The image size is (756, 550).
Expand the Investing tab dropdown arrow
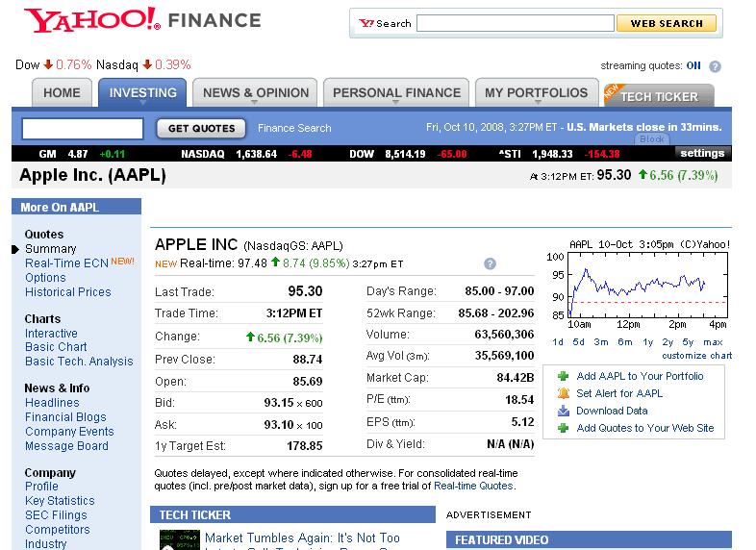(x=142, y=103)
